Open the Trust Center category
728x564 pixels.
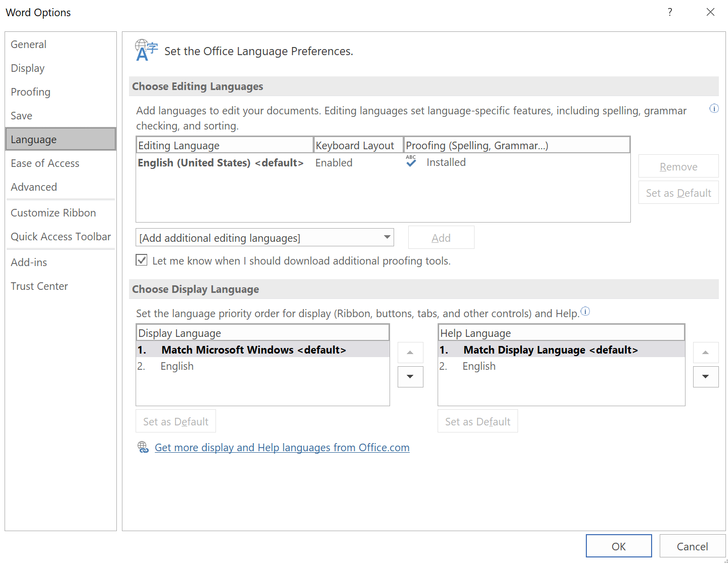click(61, 286)
